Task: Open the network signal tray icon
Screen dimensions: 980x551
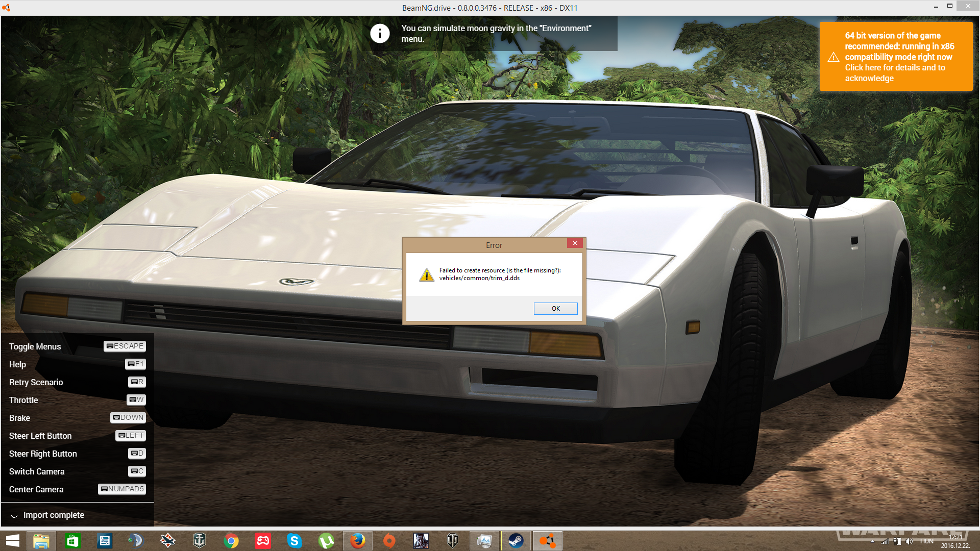Action: [x=885, y=541]
